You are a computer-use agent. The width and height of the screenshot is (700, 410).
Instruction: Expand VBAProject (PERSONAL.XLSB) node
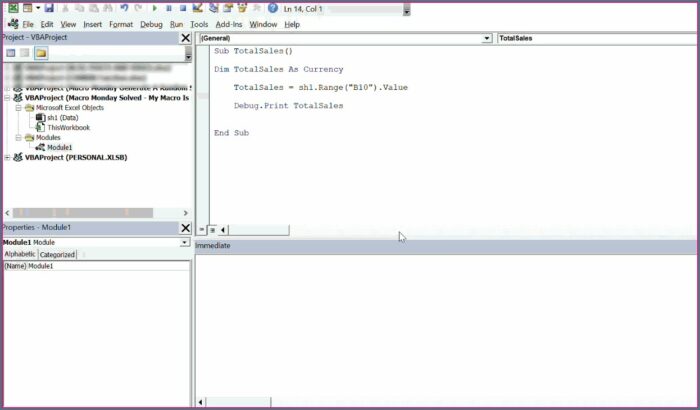pyautogui.click(x=8, y=157)
